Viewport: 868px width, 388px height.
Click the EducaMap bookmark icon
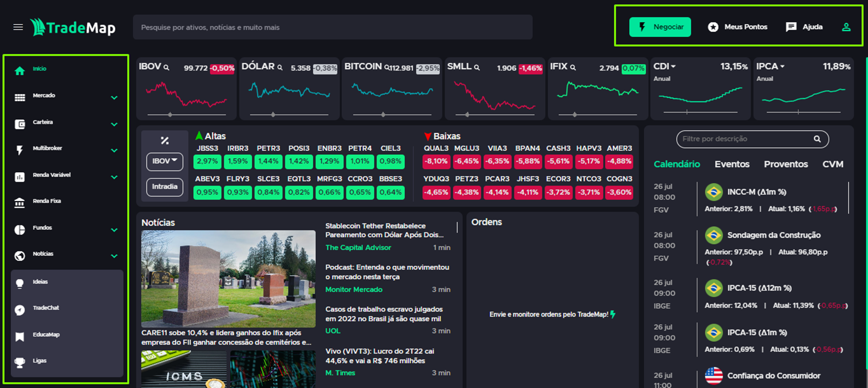tap(20, 337)
